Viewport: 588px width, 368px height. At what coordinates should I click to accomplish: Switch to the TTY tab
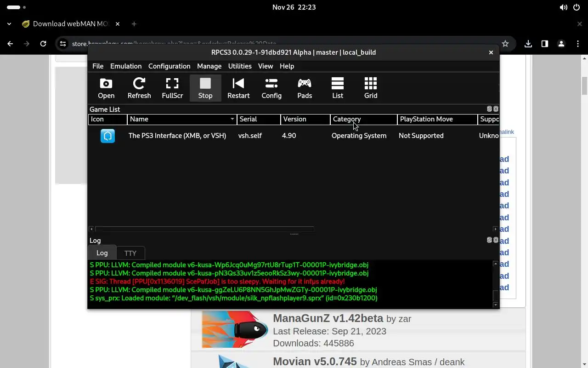tap(130, 253)
